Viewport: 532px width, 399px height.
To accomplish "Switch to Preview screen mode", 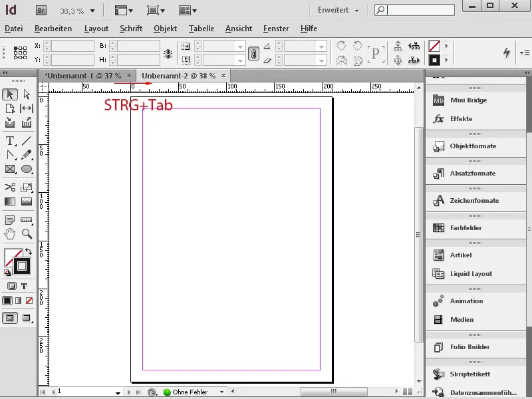I will [27, 318].
